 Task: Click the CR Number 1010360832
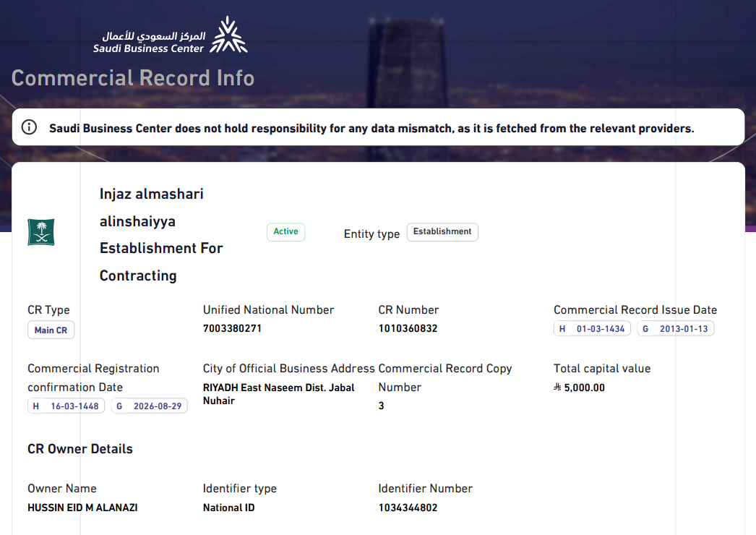(x=408, y=329)
